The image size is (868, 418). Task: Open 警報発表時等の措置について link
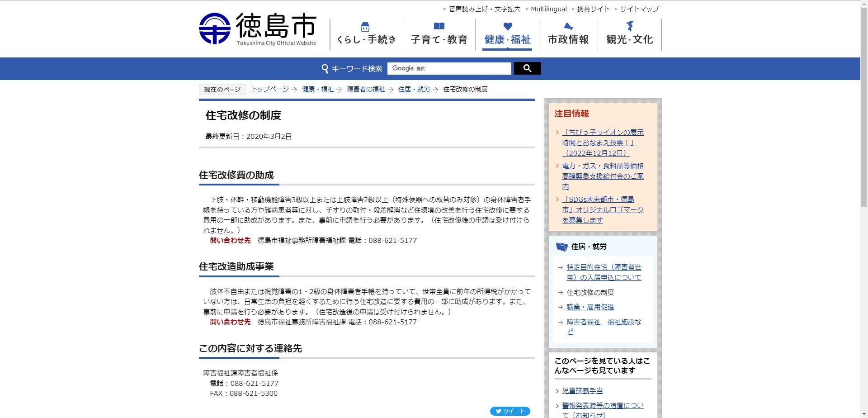point(603,410)
